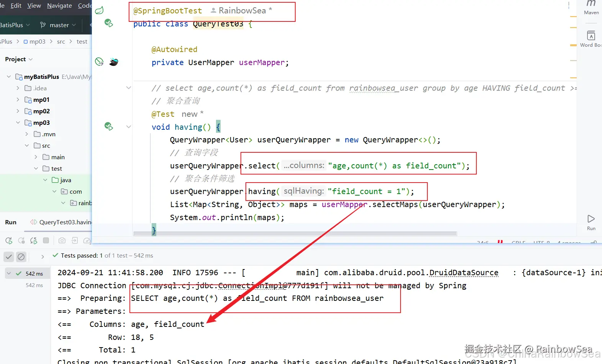The height and width of the screenshot is (364, 602).
Task: Click the userMapper field declaration
Action: [x=220, y=62]
